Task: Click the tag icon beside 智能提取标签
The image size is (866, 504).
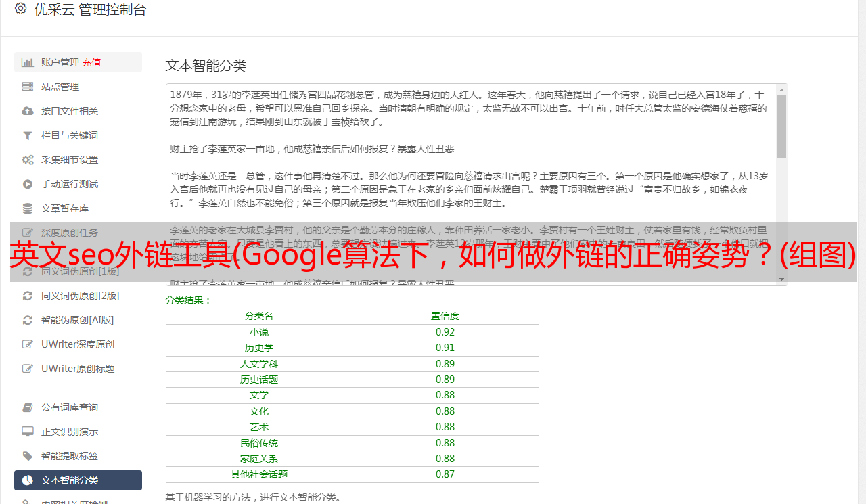Action: [27, 456]
